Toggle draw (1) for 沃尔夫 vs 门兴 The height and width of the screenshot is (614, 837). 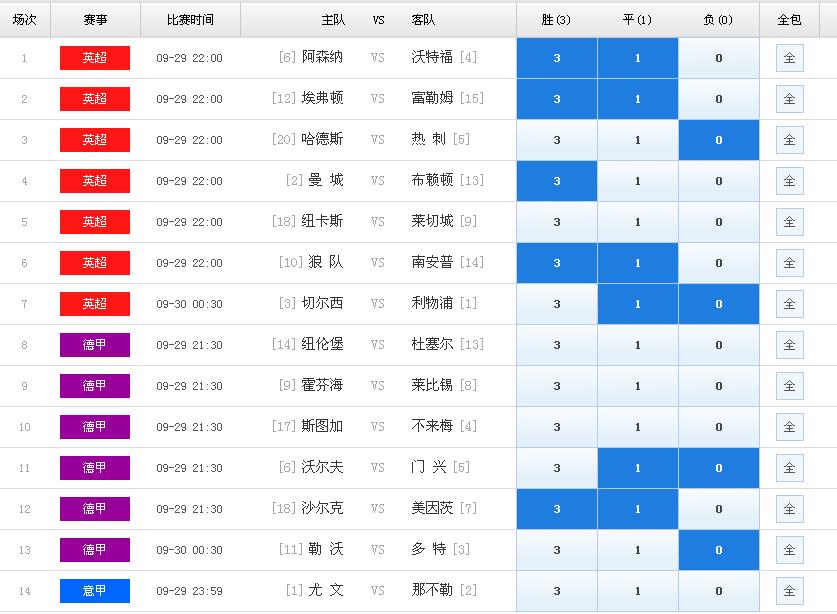tap(638, 468)
